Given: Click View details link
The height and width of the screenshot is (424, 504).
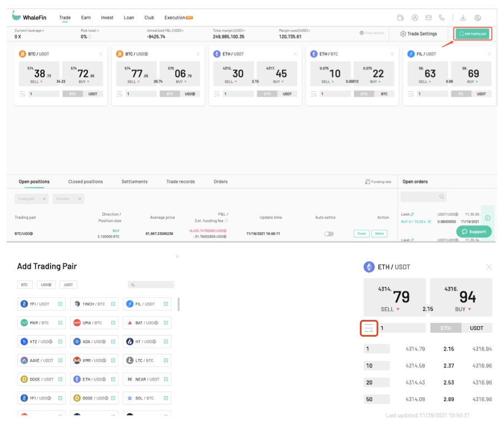Looking at the screenshot, I should [372, 33].
